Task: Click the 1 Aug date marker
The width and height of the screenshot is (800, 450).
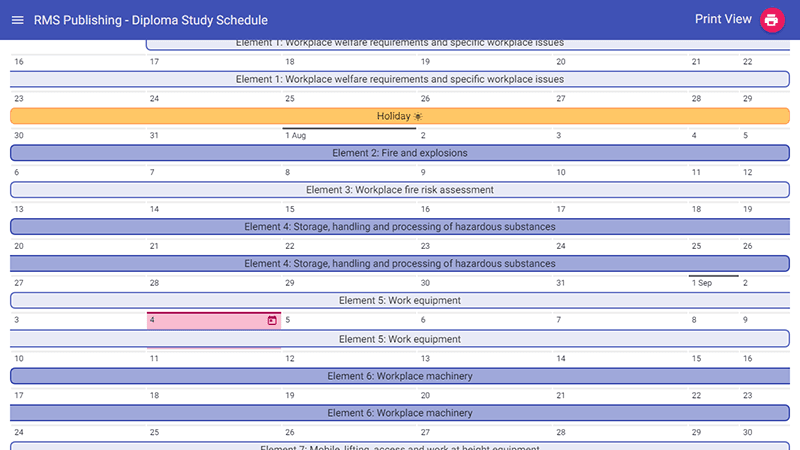Action: point(295,135)
